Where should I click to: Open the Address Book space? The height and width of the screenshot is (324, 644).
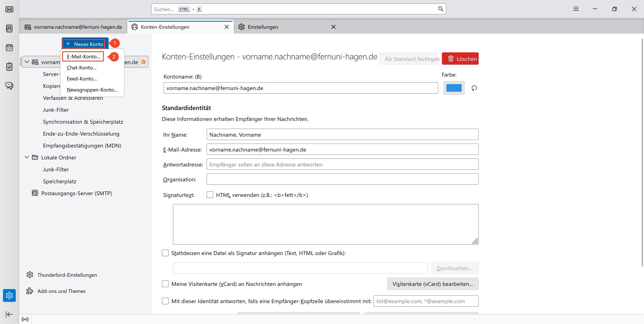click(x=9, y=28)
